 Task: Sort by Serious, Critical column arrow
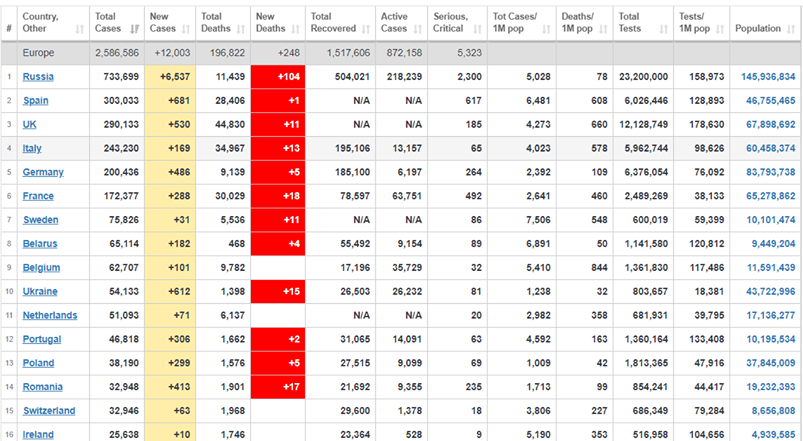point(477,29)
